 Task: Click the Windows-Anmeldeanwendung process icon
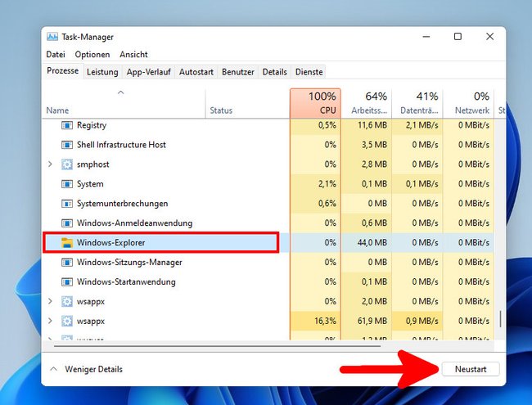click(x=67, y=223)
